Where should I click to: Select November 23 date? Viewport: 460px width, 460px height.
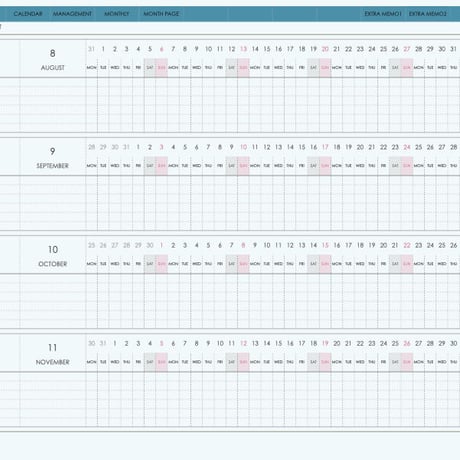pos(372,343)
